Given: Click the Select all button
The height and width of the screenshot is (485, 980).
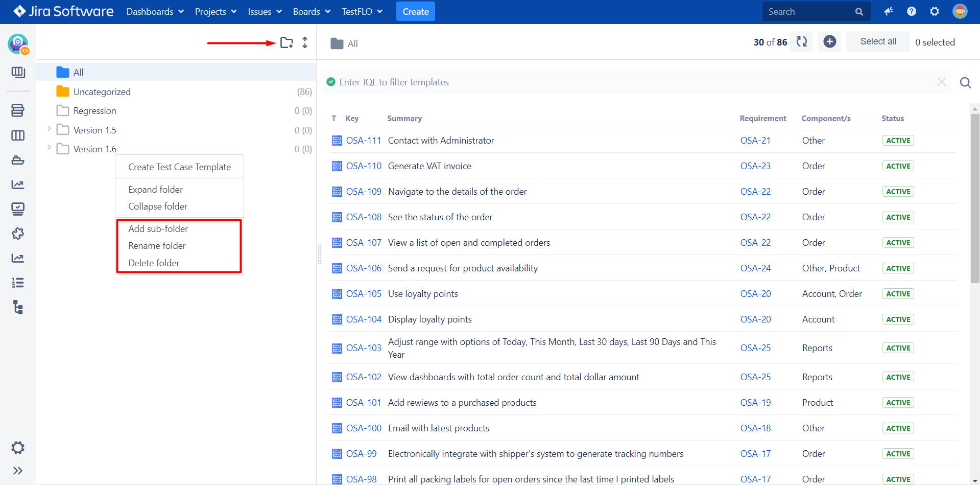Looking at the screenshot, I should coord(878,41).
